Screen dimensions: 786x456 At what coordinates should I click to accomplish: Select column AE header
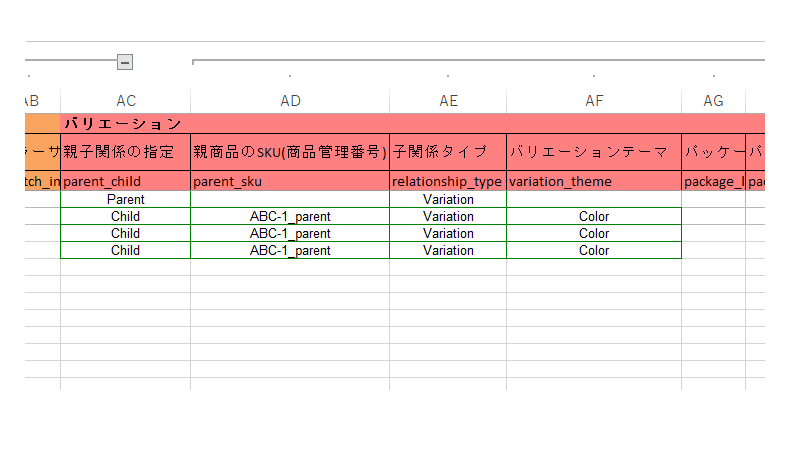click(x=448, y=101)
